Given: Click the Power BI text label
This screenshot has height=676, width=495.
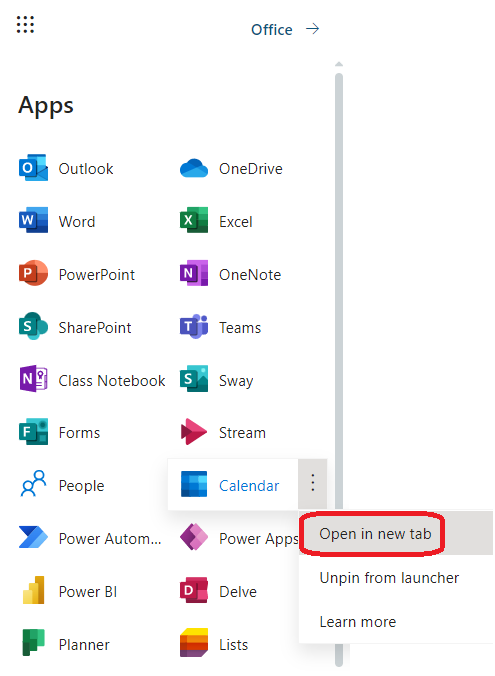Looking at the screenshot, I should (x=88, y=592).
